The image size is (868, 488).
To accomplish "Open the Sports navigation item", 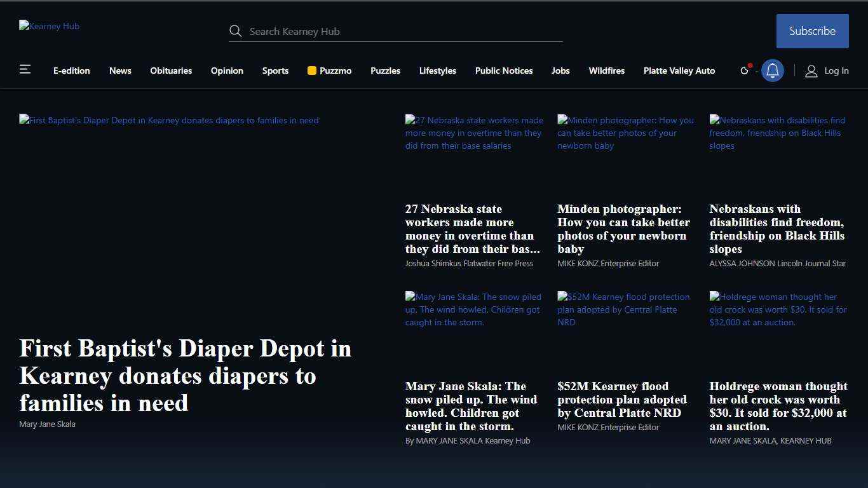I will click(x=275, y=71).
